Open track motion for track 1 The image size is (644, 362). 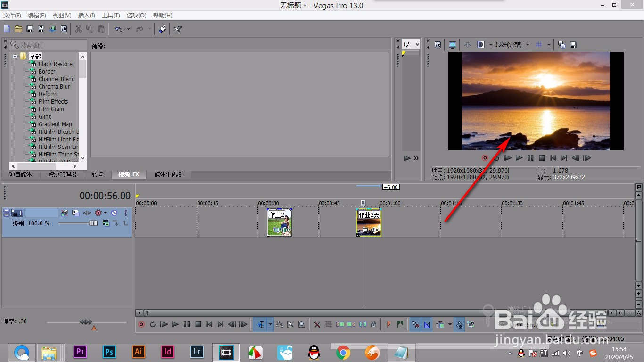pyautogui.click(x=75, y=213)
